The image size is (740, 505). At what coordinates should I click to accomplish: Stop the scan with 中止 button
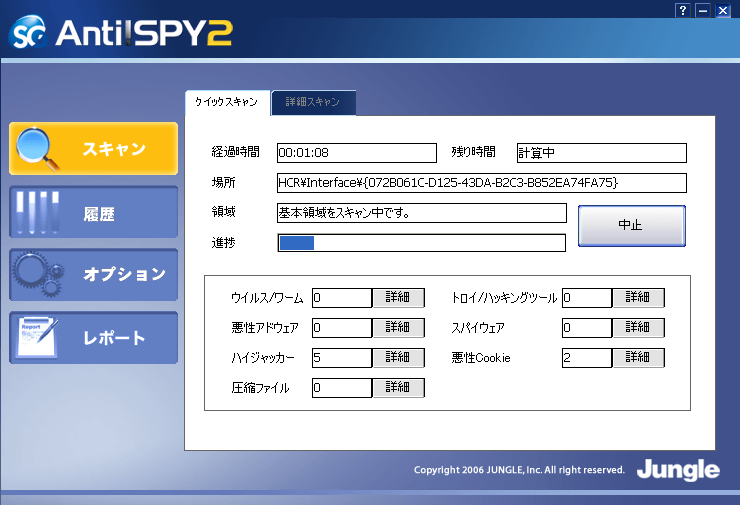pos(631,226)
